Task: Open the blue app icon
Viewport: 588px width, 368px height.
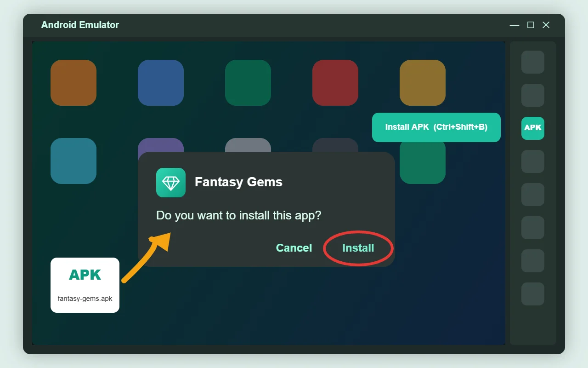Action: (161, 83)
